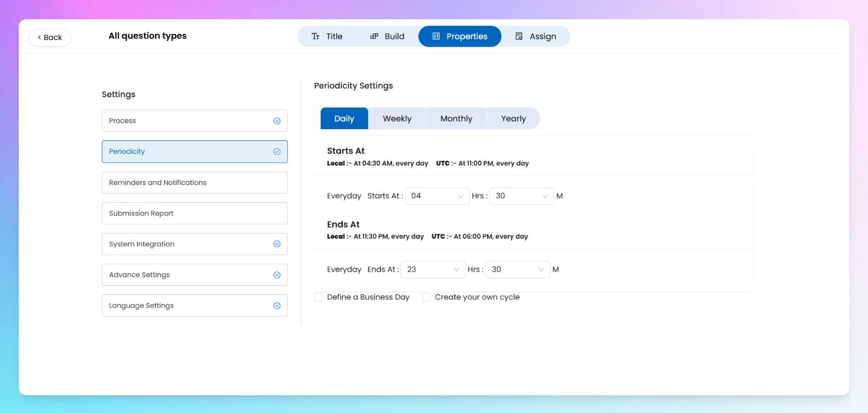868x413 pixels.
Task: Select the Monthly periodicity tab
Action: [x=456, y=119]
